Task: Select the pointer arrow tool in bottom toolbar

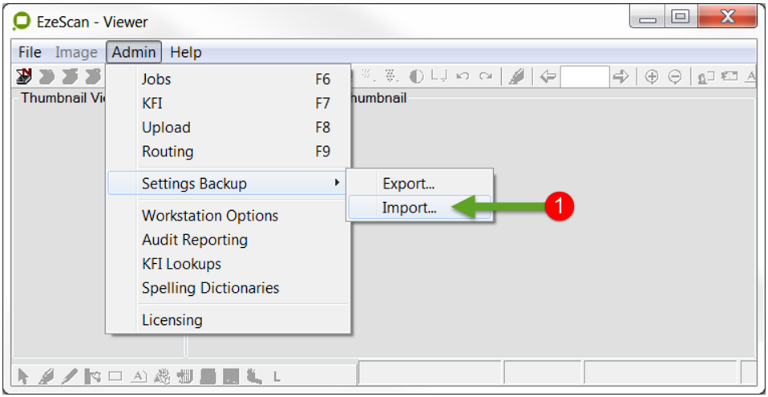Action: click(23, 376)
